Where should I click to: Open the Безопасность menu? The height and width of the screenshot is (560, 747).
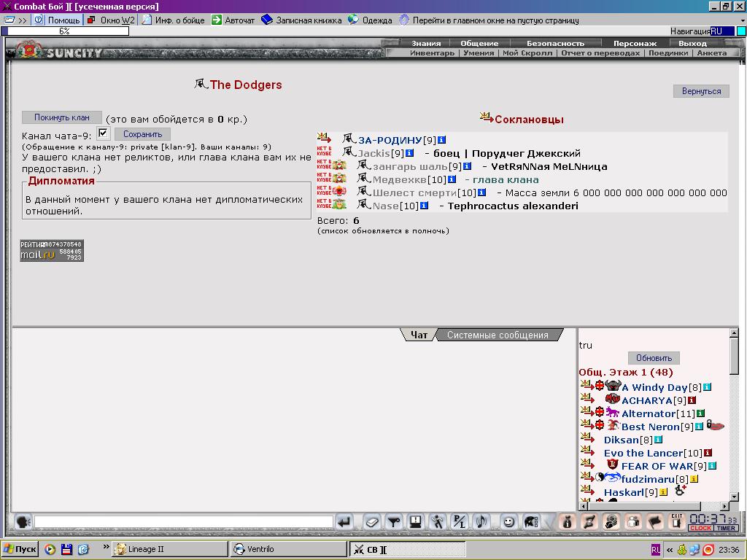[555, 43]
